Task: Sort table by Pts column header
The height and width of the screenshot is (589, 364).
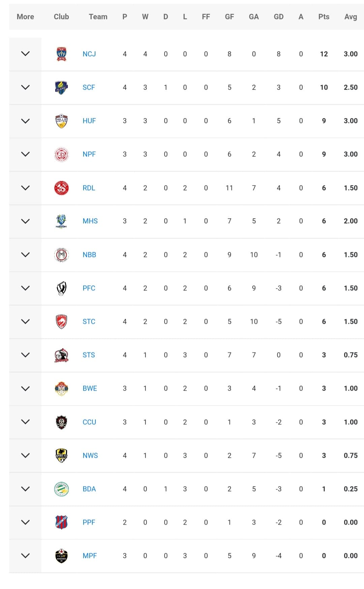Action: coord(324,17)
